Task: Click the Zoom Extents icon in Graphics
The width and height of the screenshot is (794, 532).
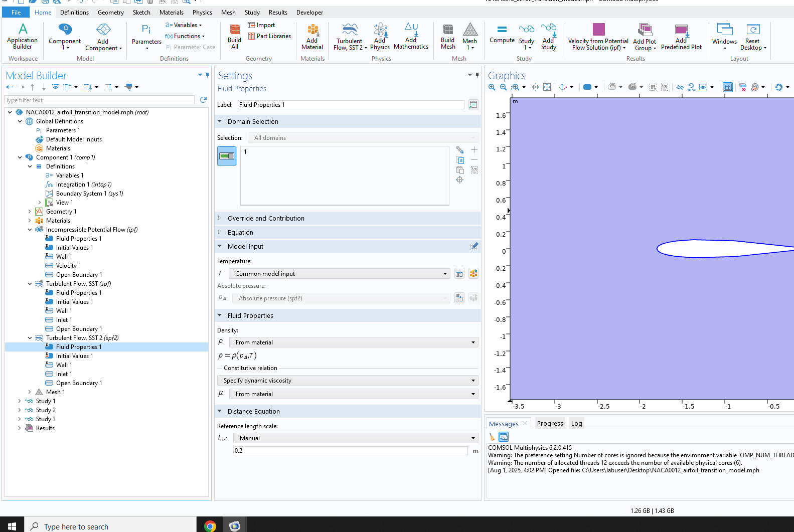Action: [547, 87]
